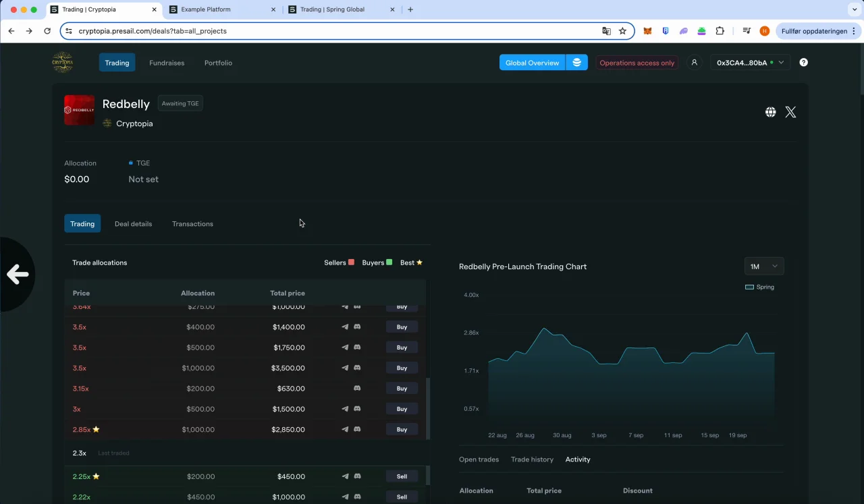Open the Chrome three-dot menu
This screenshot has height=504, width=864.
[x=855, y=31]
